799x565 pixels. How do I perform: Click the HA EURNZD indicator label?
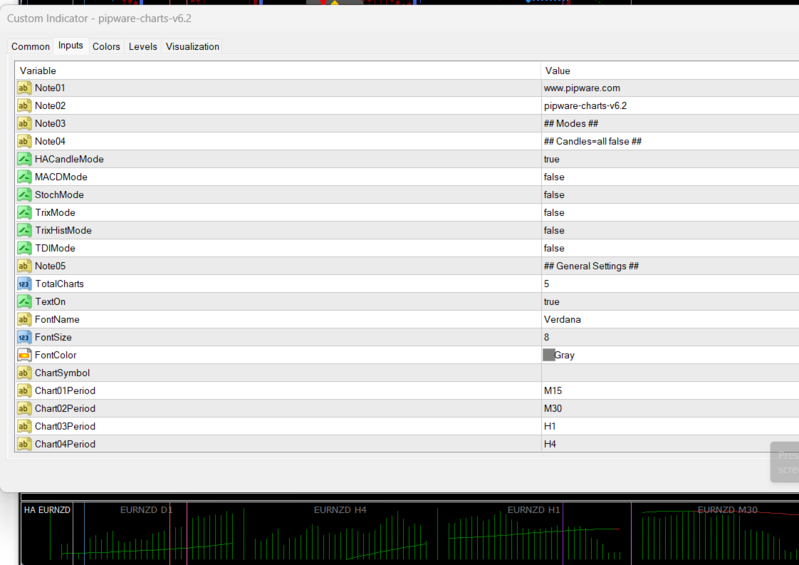(x=47, y=510)
